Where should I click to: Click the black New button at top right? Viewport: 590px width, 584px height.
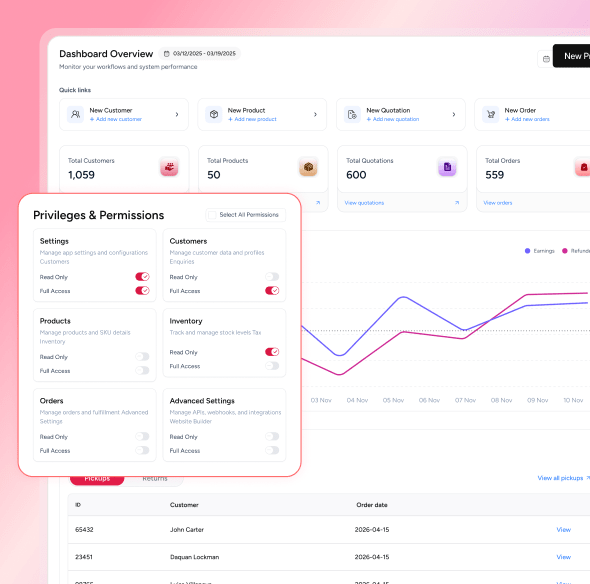572,56
